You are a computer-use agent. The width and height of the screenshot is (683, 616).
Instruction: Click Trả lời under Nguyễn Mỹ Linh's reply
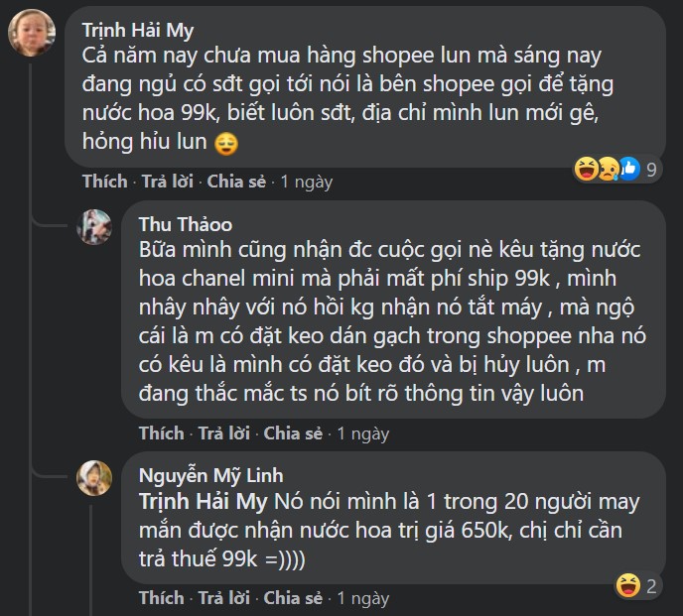coord(225,598)
